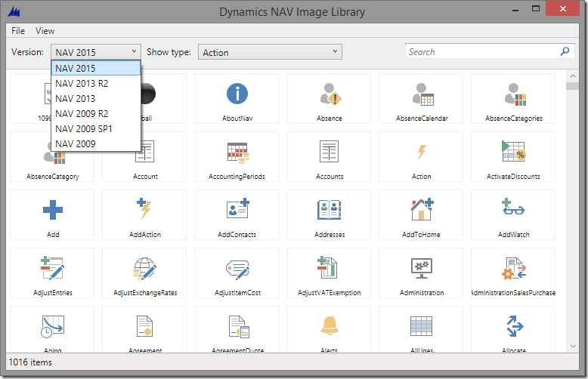Select the Accounts icon
The width and height of the screenshot is (588, 379).
[330, 151]
